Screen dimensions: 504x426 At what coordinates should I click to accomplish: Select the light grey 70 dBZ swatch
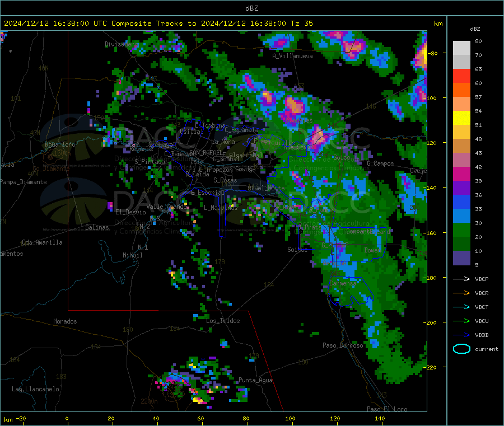pos(461,48)
